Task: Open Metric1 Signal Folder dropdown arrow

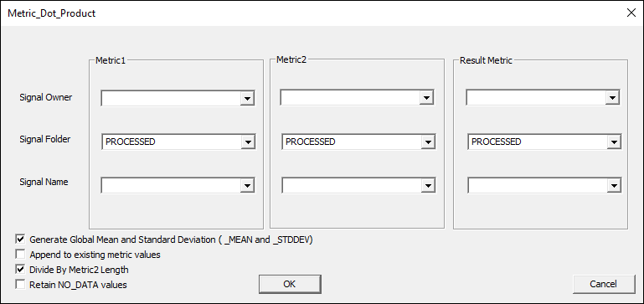Action: click(248, 142)
